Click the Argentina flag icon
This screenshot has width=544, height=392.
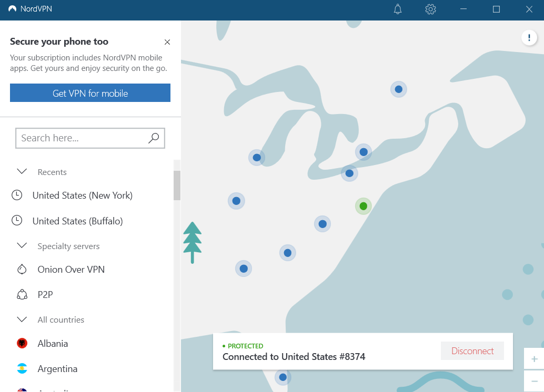point(22,369)
